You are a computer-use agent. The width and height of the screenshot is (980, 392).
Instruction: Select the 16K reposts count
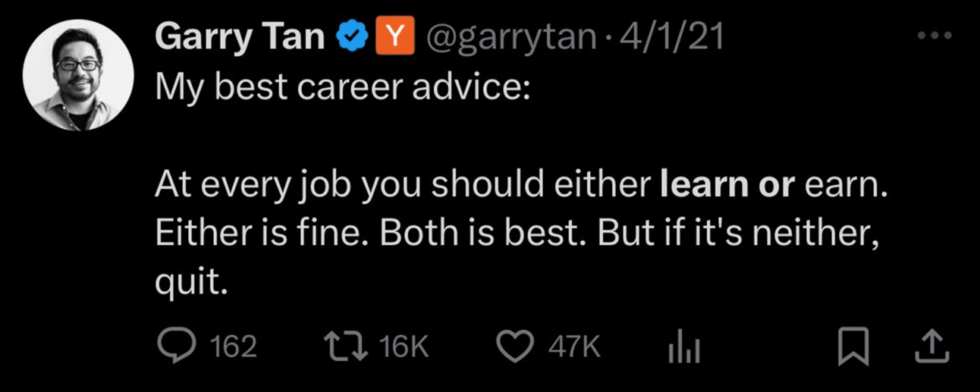click(404, 347)
